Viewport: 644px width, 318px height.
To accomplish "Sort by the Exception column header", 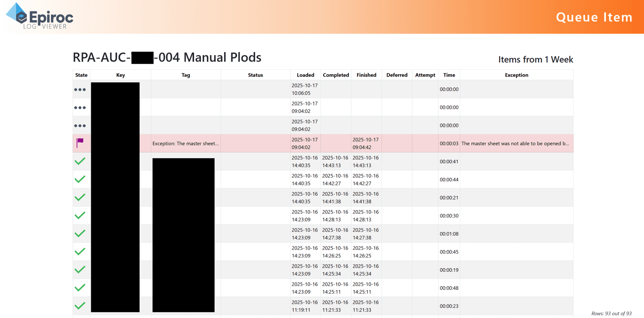I will pos(516,75).
